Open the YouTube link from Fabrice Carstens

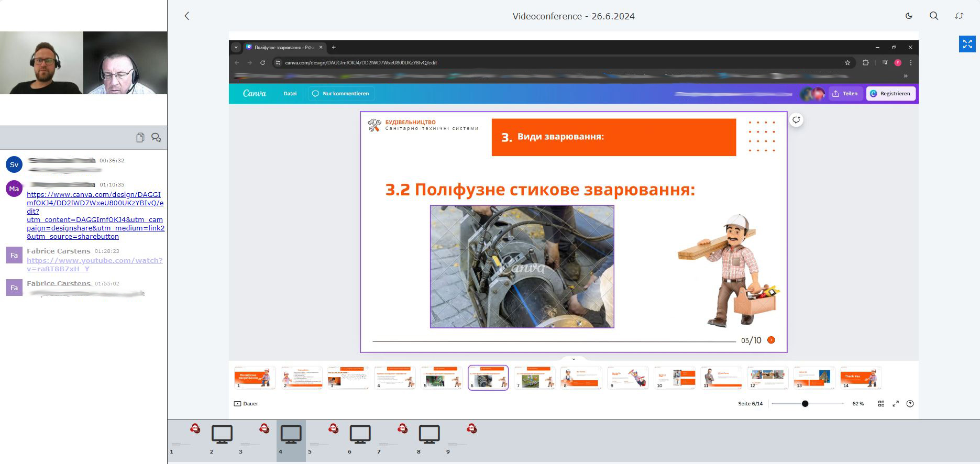pos(94,264)
